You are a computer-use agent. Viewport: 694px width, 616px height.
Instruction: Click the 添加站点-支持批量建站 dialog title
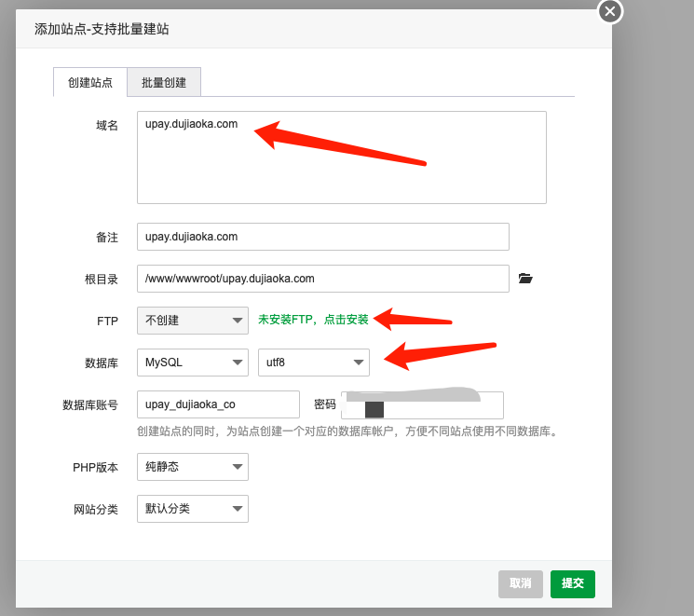point(102,29)
